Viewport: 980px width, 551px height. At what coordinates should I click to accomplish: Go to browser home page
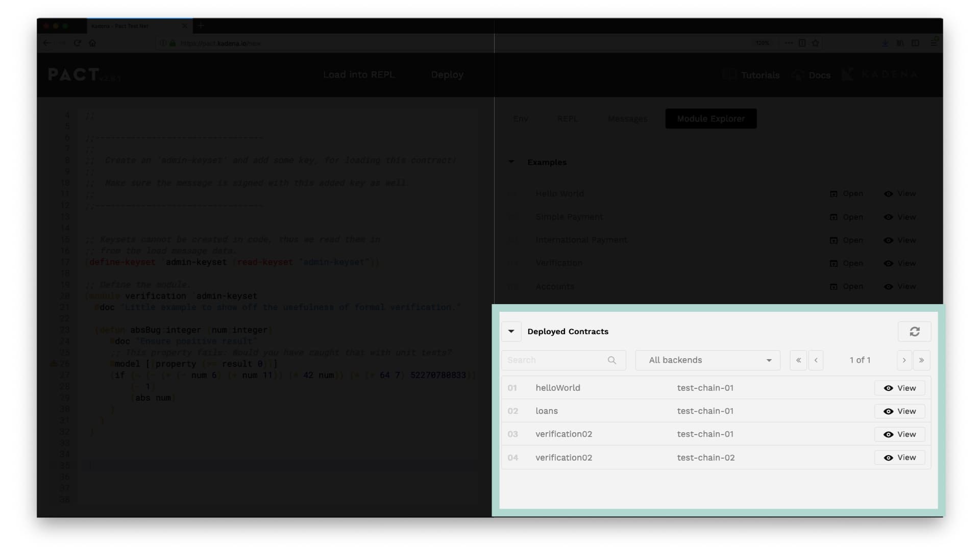click(x=92, y=43)
